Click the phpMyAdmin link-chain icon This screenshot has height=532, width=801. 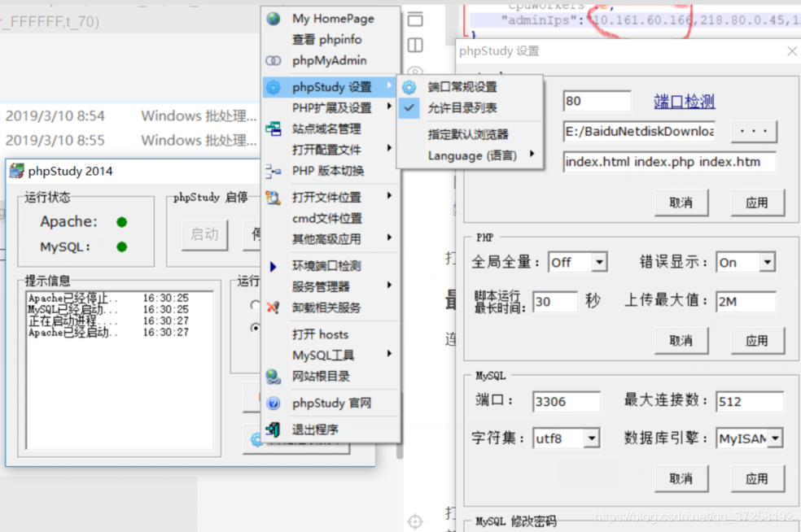click(x=274, y=61)
